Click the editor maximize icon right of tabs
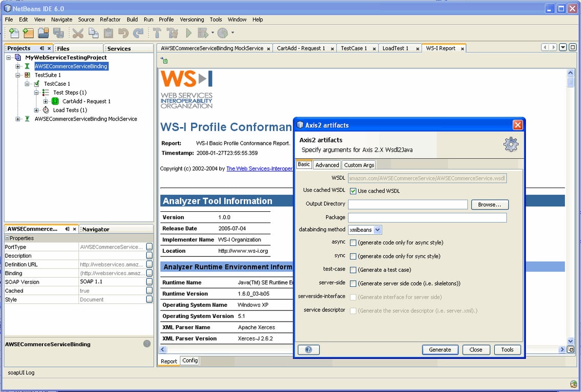 pyautogui.click(x=572, y=47)
